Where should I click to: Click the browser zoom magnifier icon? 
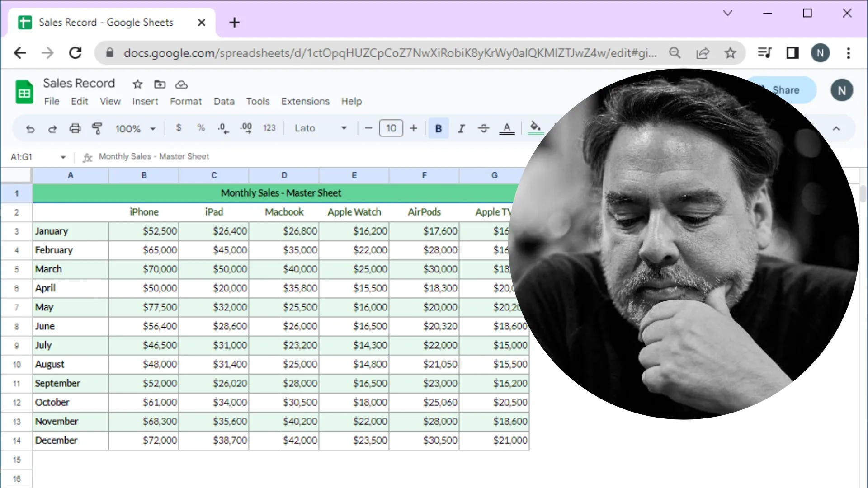pos(675,53)
